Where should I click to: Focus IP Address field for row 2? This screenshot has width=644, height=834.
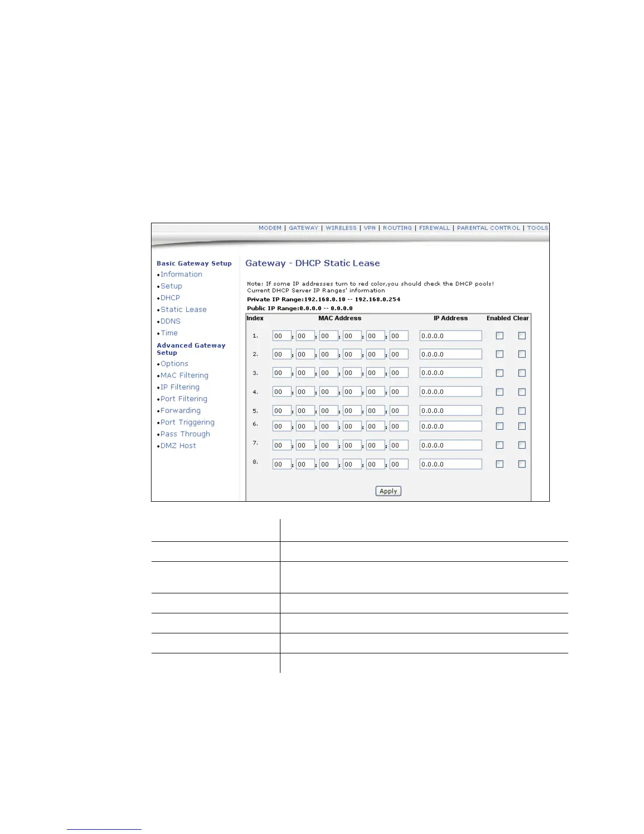(x=451, y=354)
